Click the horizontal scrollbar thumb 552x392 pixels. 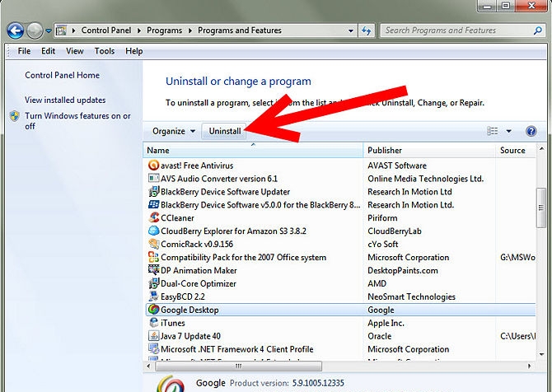coord(238,366)
